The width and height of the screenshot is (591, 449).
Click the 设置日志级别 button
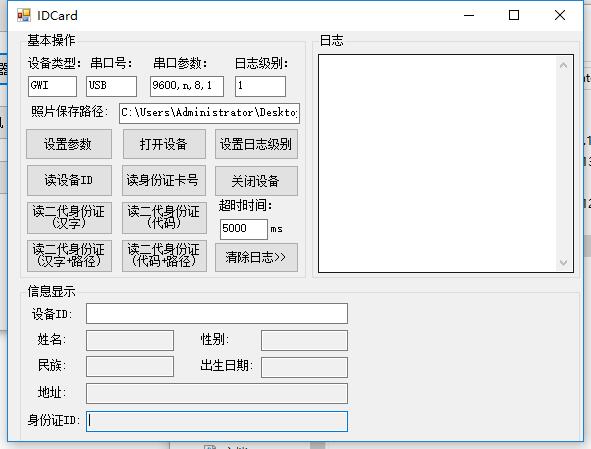pos(256,144)
